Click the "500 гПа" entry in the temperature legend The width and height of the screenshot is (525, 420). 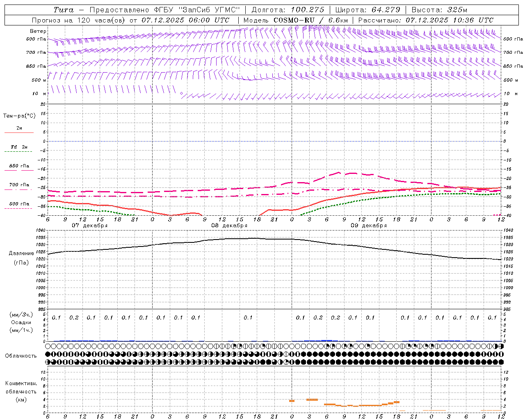[19, 203]
